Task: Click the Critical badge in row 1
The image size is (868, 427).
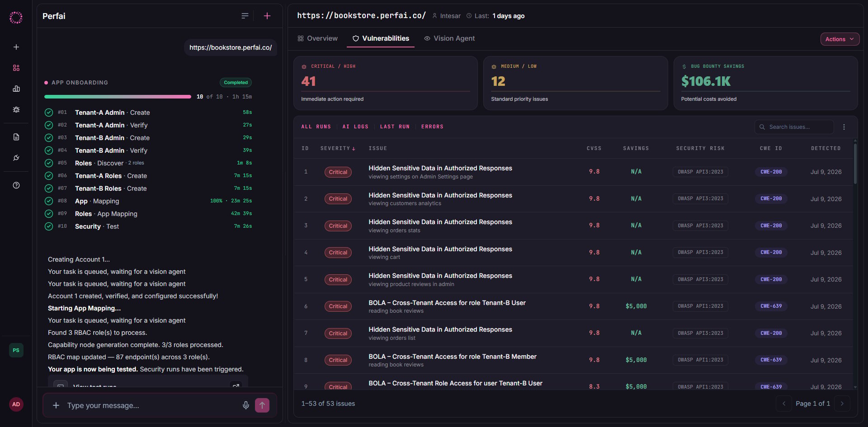Action: [338, 172]
